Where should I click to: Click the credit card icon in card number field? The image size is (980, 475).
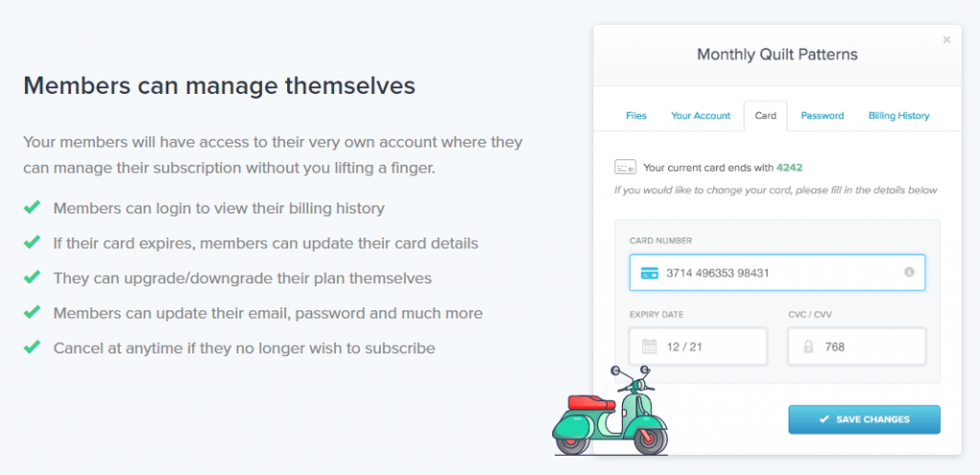pyautogui.click(x=650, y=273)
